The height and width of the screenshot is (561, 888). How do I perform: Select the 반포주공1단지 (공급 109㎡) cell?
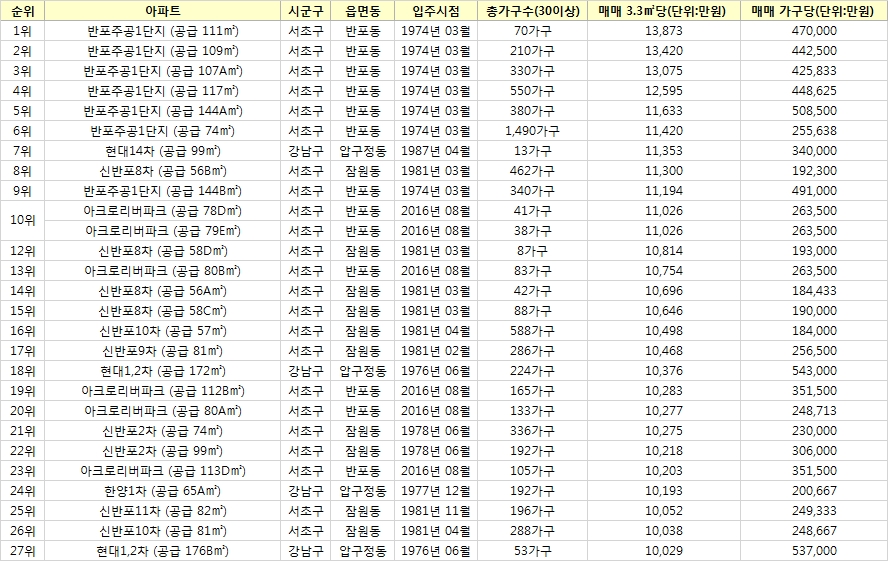(x=163, y=51)
